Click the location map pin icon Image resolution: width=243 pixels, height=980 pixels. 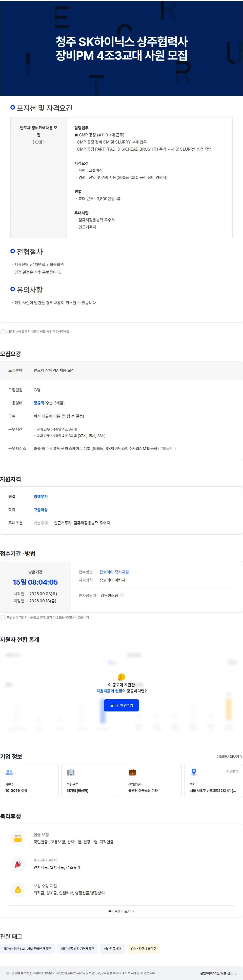point(194,772)
